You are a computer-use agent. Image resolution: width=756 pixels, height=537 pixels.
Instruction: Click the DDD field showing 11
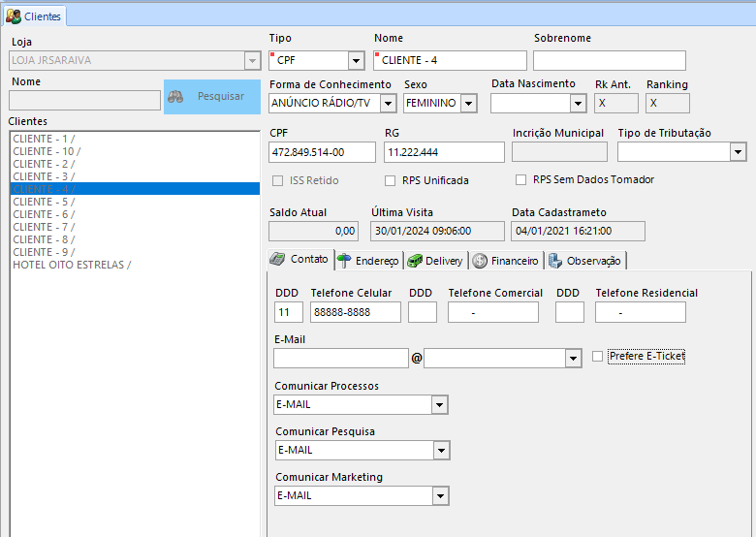pos(288,312)
